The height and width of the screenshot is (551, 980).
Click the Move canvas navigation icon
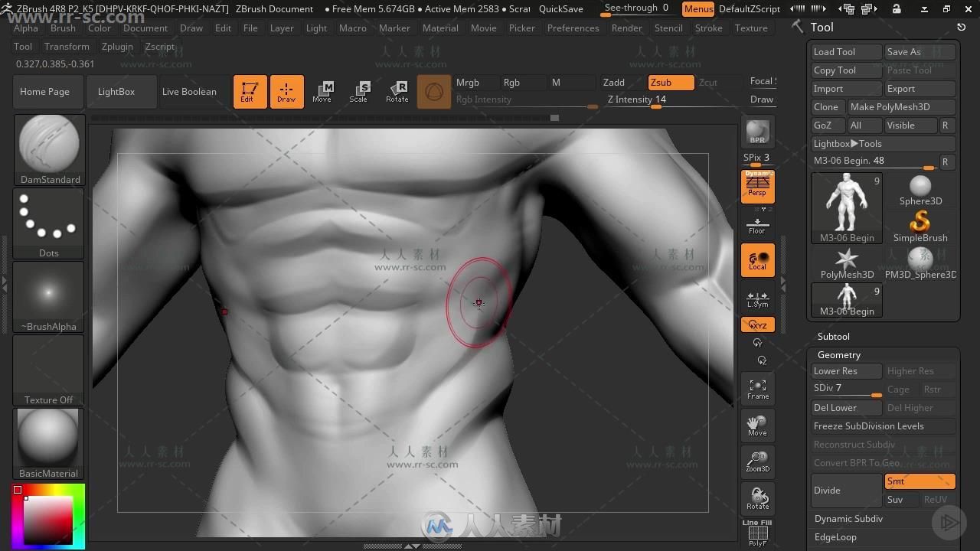(x=757, y=426)
